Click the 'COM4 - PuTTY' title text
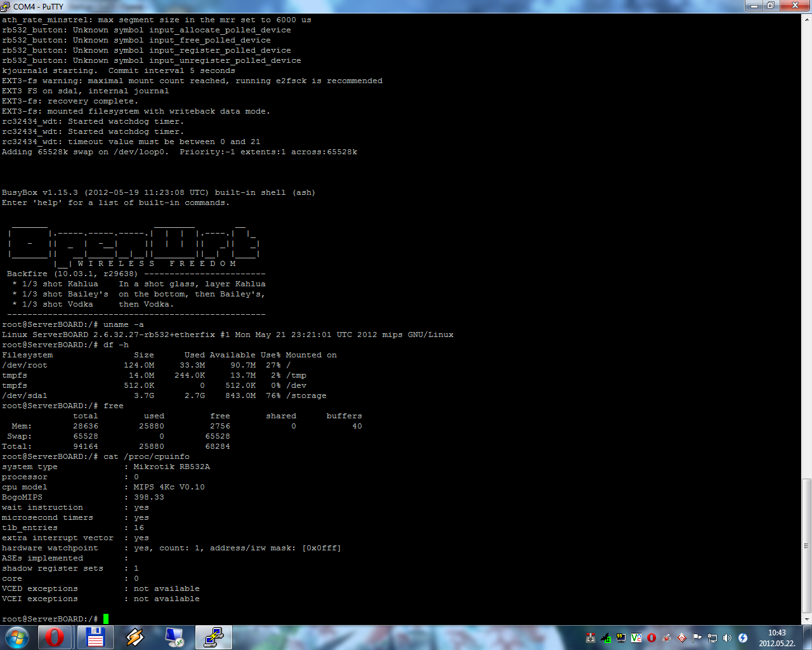The width and height of the screenshot is (812, 650). [x=38, y=6]
